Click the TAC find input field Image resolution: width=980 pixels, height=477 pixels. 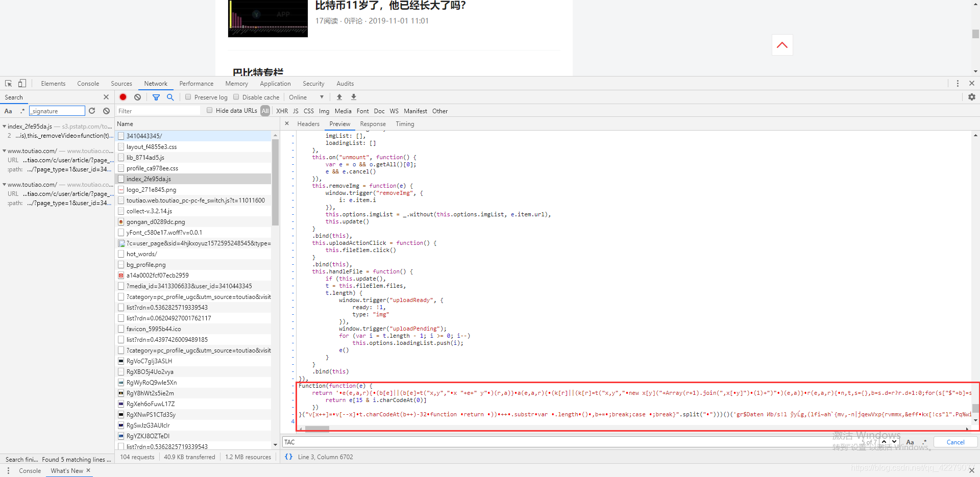(572, 442)
